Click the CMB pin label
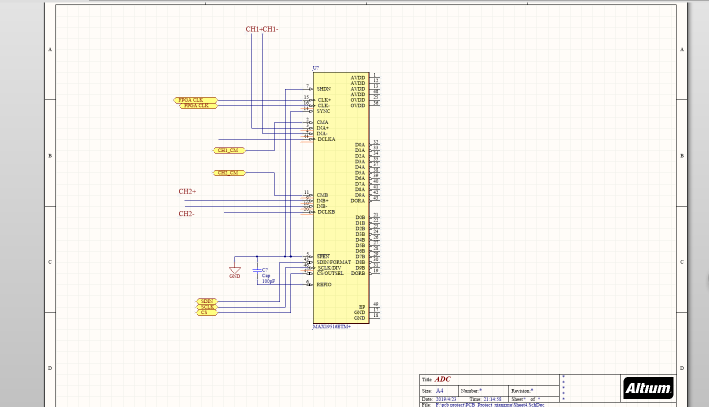 click(322, 195)
